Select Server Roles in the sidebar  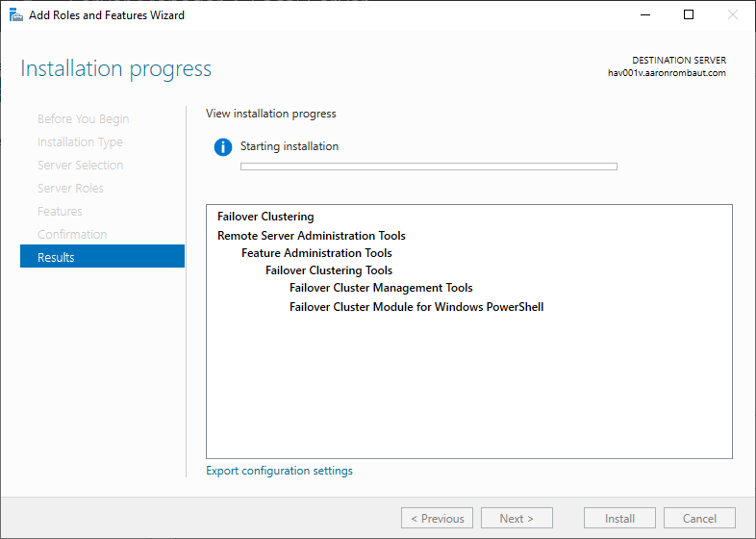point(70,188)
